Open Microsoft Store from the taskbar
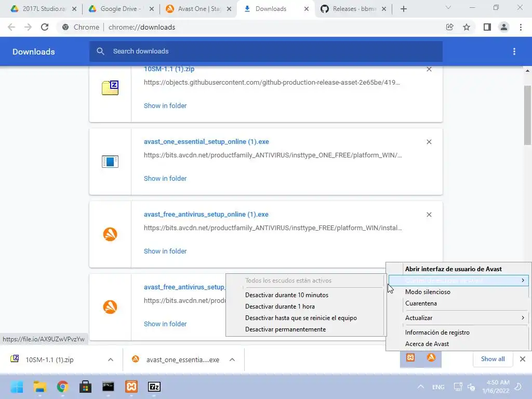Image resolution: width=532 pixels, height=399 pixels. pos(86,387)
